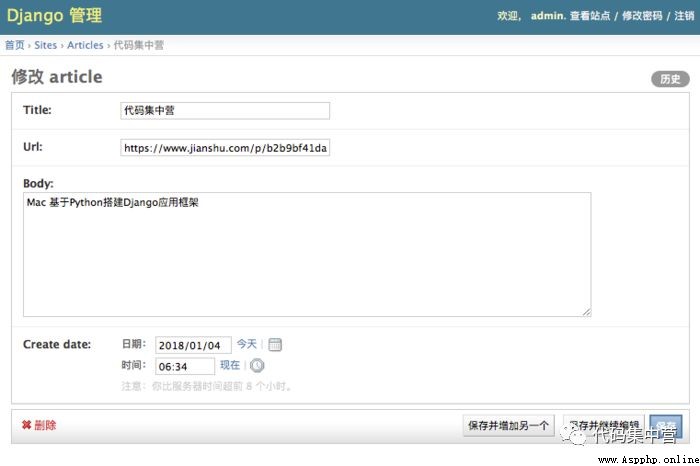Click the 现在 now shortcut
The width and height of the screenshot is (700, 466).
click(x=230, y=365)
